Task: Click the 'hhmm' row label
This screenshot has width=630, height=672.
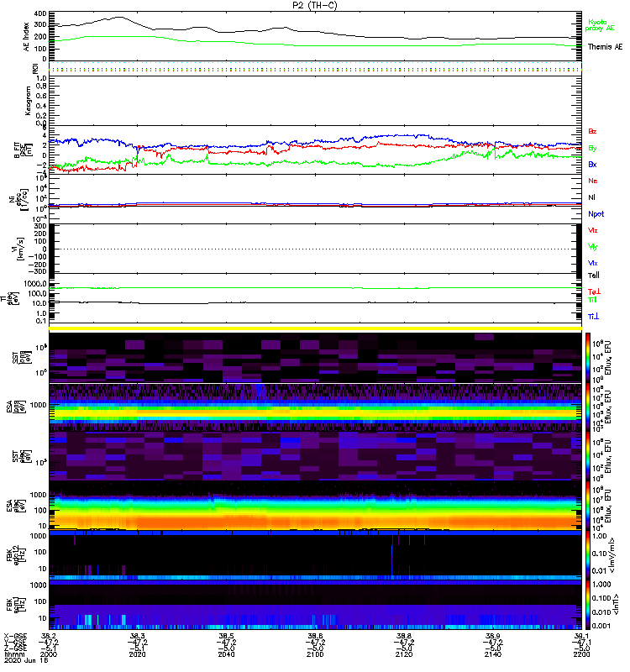Action: pyautogui.click(x=13, y=654)
